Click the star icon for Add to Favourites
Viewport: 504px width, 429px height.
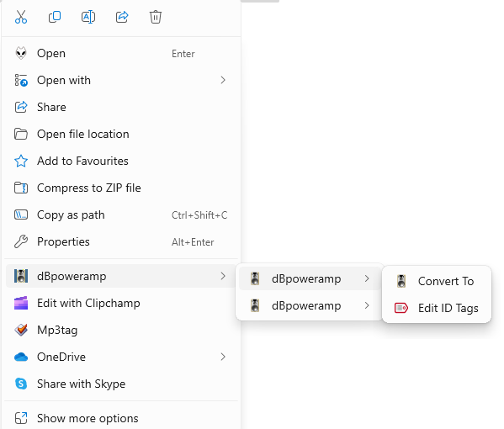(x=21, y=161)
